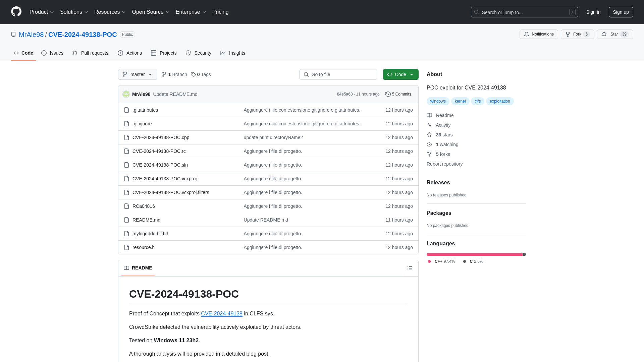Open the GitHub home logo

16,12
